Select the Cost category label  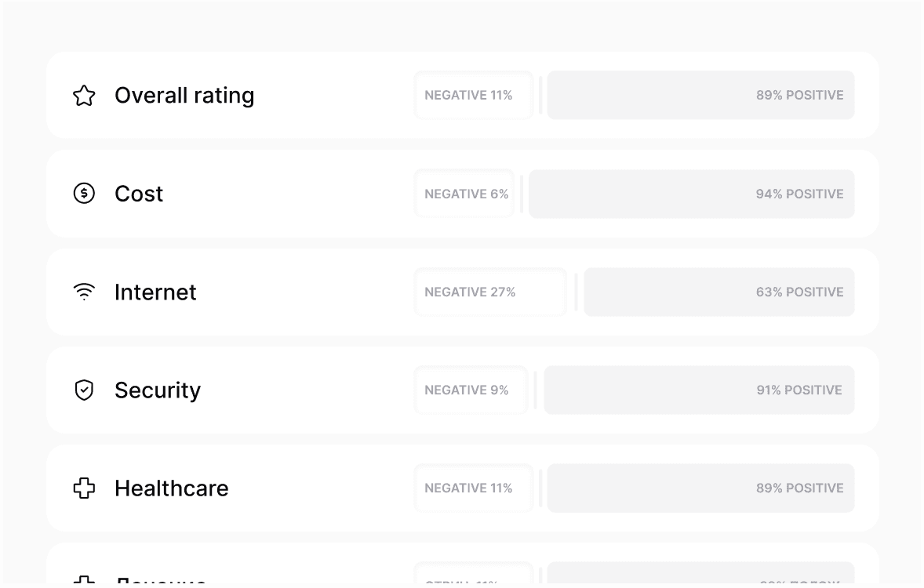[x=139, y=194]
